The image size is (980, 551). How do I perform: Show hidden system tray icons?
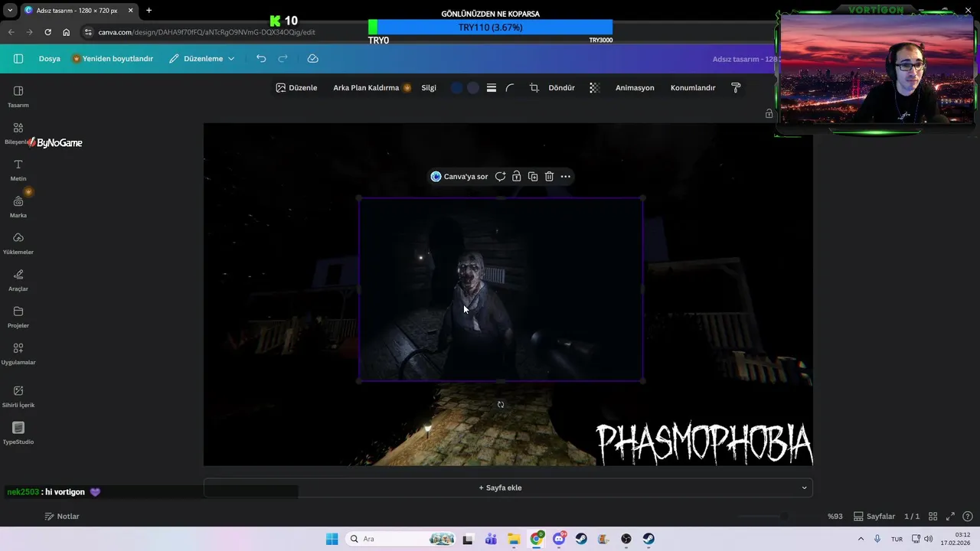tap(861, 539)
